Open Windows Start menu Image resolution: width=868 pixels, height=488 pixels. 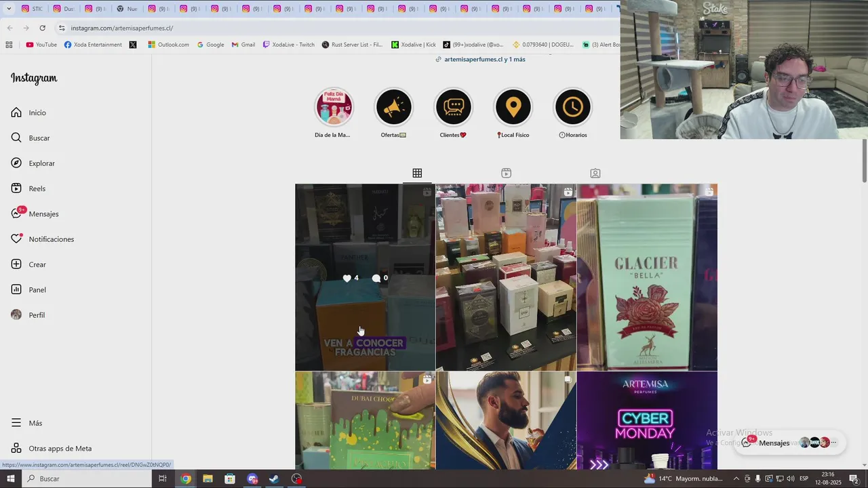(x=10, y=479)
